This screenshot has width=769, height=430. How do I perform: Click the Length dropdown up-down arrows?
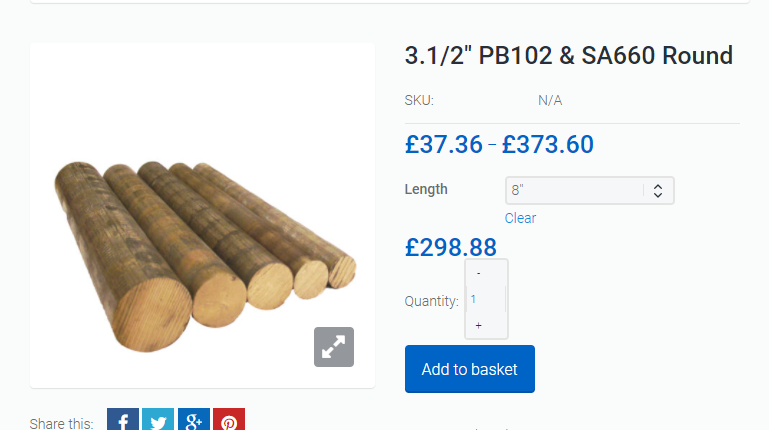coord(657,190)
